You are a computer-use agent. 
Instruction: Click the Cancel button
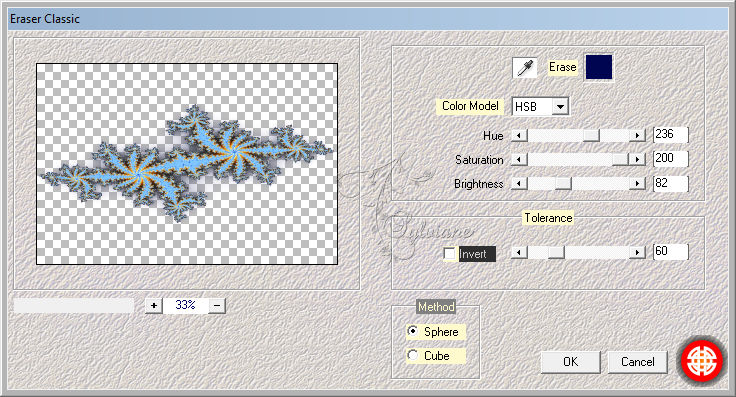tap(637, 362)
